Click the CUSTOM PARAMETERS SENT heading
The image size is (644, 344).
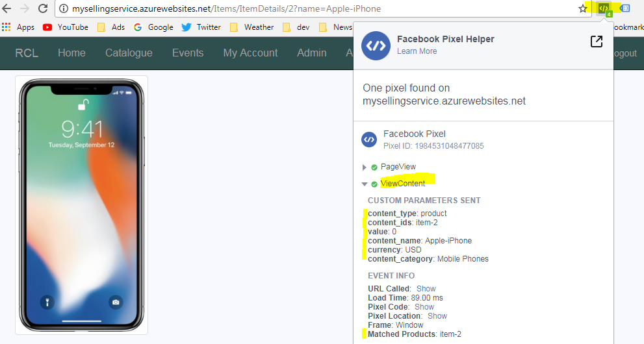(x=424, y=201)
